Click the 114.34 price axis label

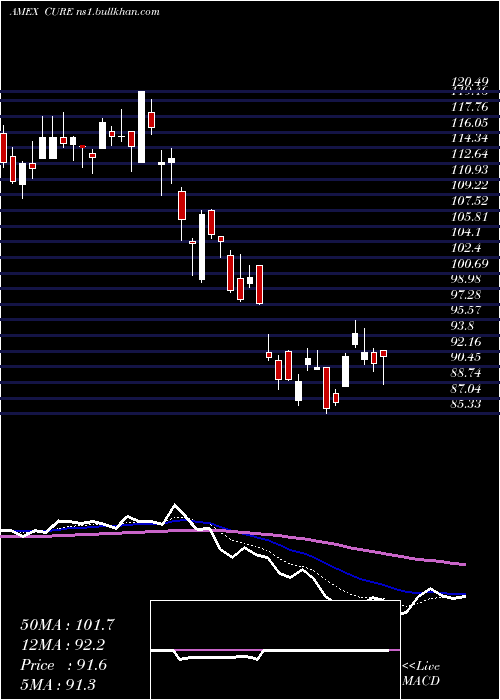pos(470,138)
